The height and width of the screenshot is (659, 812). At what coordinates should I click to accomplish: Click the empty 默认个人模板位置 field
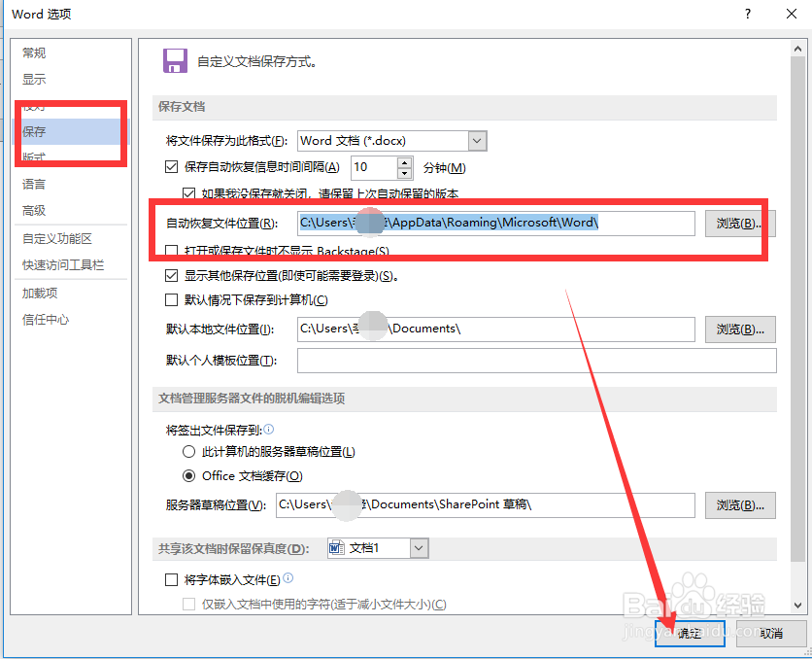[x=537, y=361]
